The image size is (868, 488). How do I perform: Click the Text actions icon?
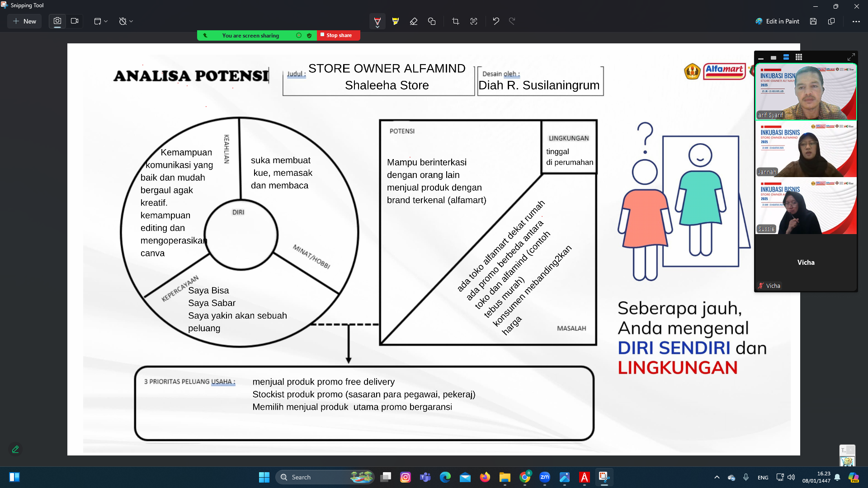click(474, 21)
